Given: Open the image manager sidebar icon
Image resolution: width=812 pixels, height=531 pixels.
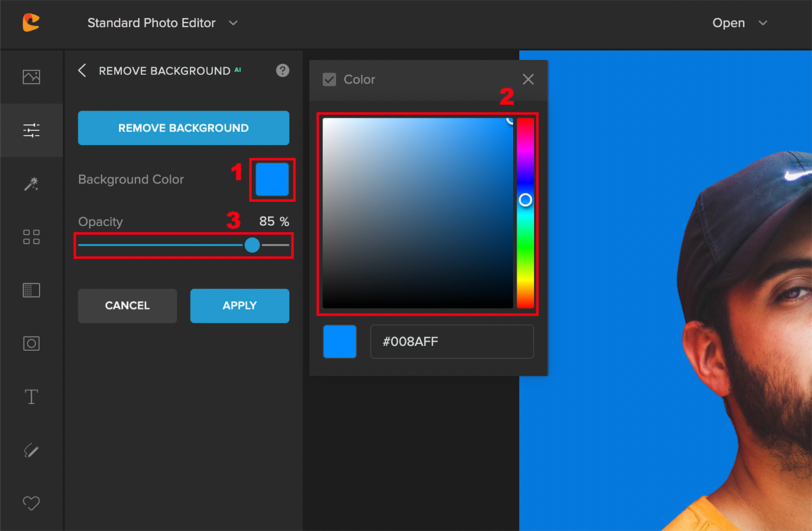Looking at the screenshot, I should (31, 77).
